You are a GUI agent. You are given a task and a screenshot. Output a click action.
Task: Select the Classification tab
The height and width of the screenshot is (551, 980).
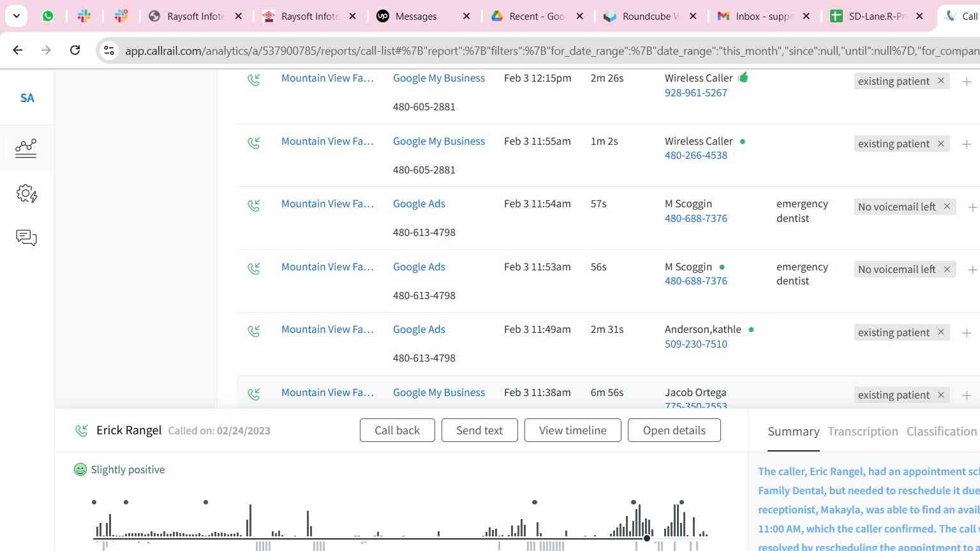[x=942, y=432]
